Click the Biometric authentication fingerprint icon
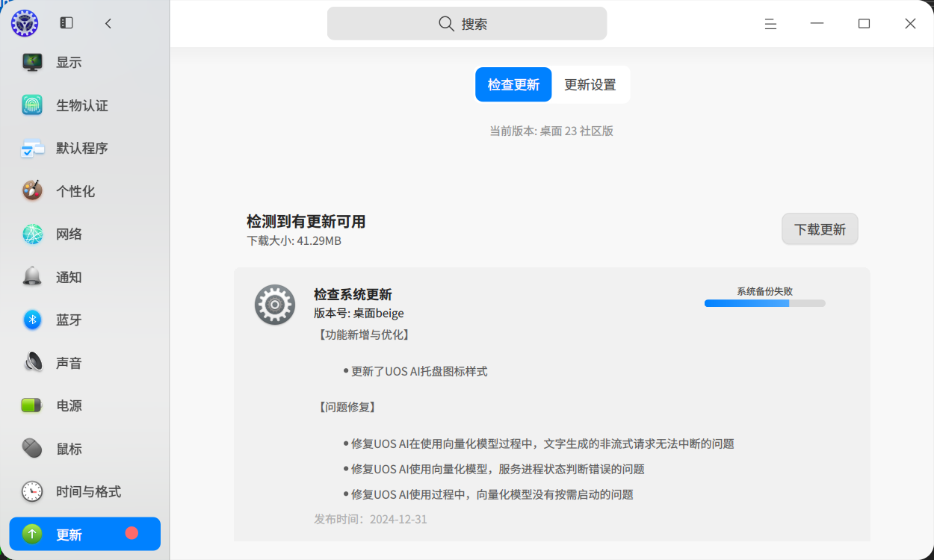 pyautogui.click(x=32, y=105)
